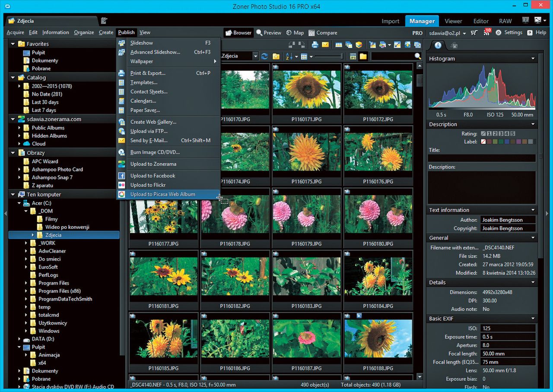Open the Organize menu
This screenshot has width=553, height=392.
pyautogui.click(x=84, y=32)
